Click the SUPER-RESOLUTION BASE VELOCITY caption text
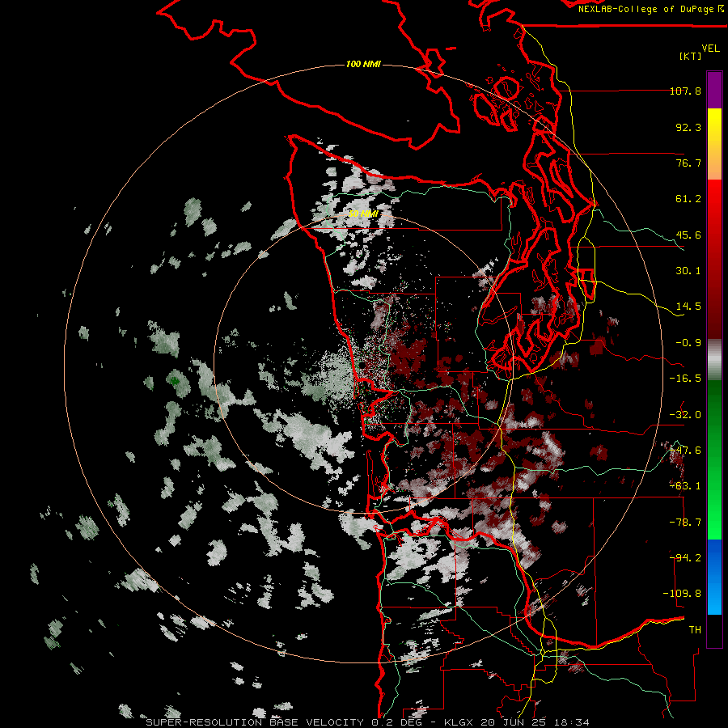This screenshot has height=728, width=728. tap(255, 722)
